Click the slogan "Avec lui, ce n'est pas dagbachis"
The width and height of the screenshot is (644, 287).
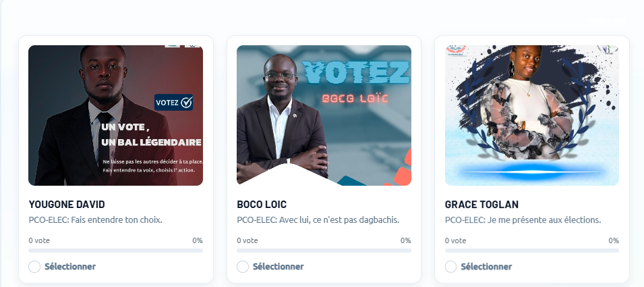[339, 220]
